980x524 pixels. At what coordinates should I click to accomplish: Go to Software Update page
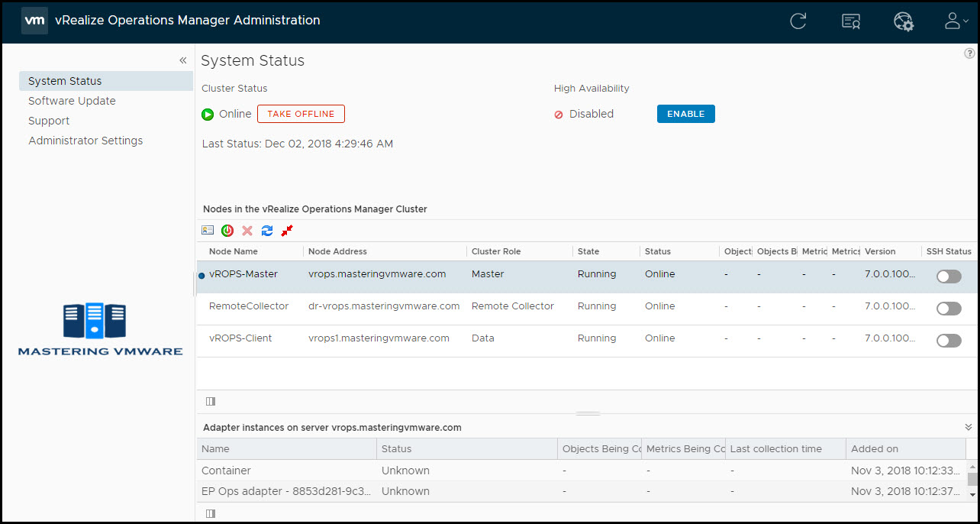(72, 101)
